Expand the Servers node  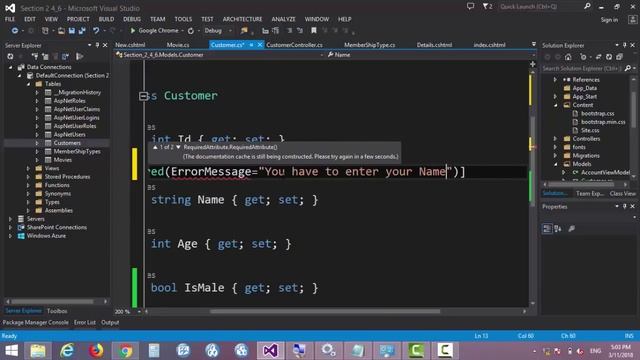pos(10,219)
